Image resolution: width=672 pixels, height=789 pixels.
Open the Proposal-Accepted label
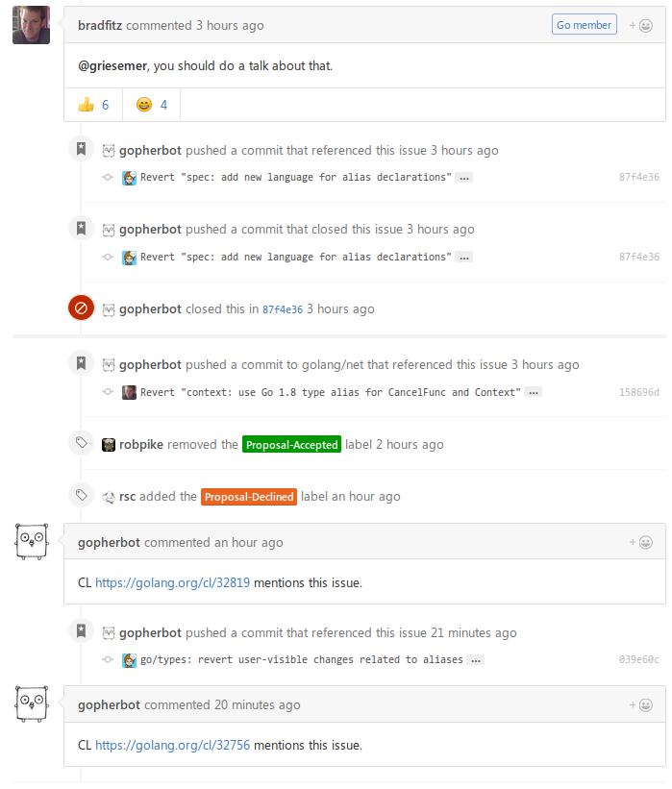292,445
